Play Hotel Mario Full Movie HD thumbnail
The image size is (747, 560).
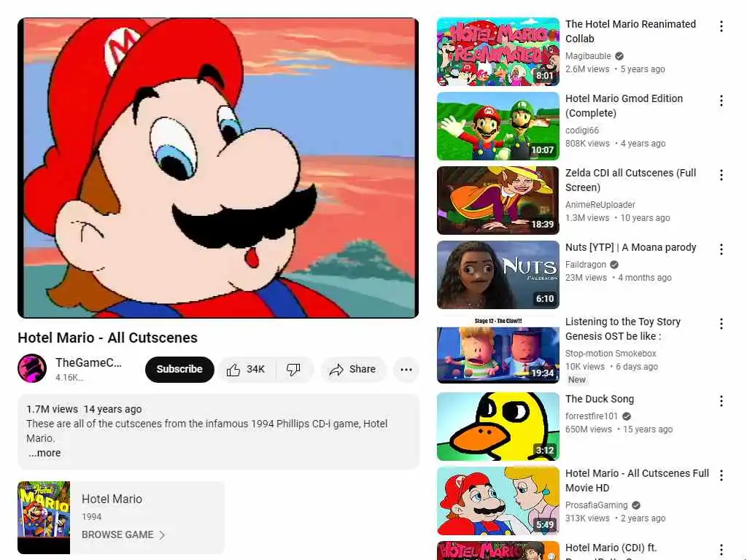pyautogui.click(x=498, y=501)
